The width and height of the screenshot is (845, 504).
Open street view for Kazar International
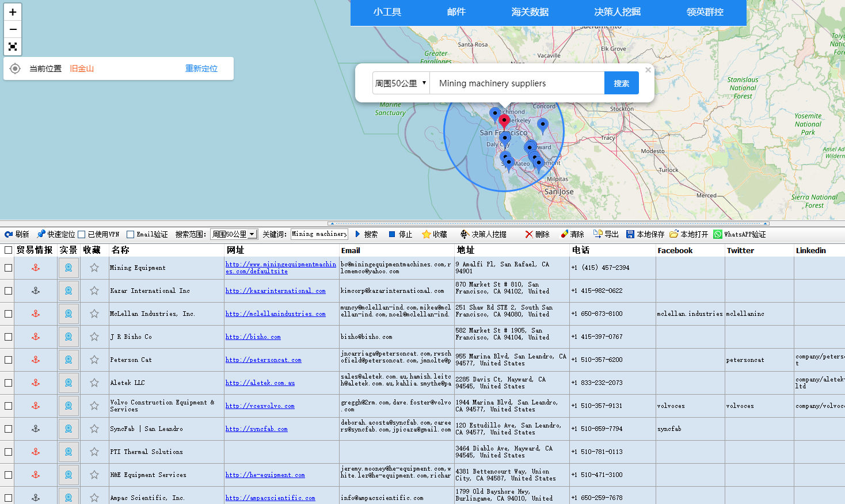click(x=68, y=291)
